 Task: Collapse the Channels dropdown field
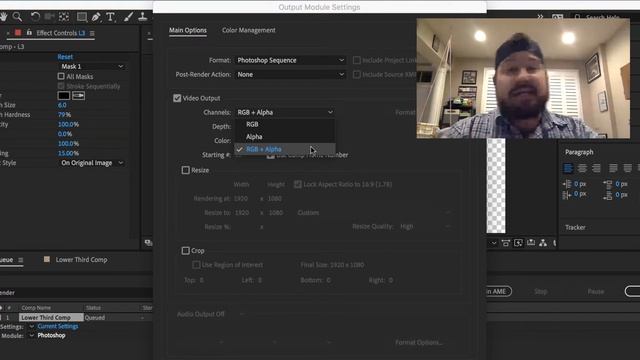(284, 112)
